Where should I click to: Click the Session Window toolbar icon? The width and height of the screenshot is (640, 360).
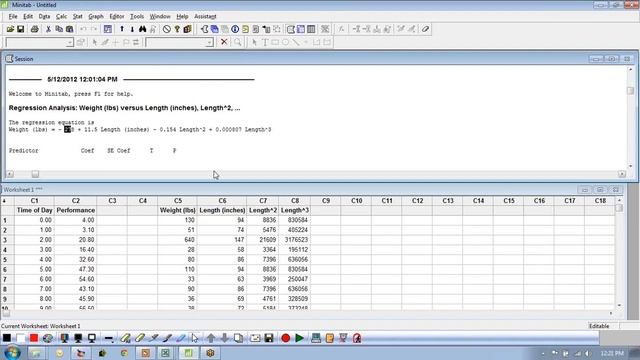click(291, 29)
